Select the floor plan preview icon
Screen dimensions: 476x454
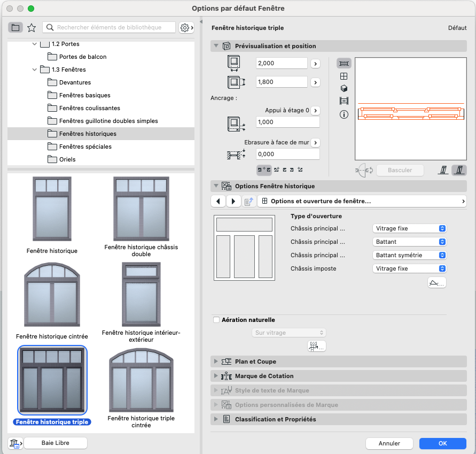(x=344, y=63)
